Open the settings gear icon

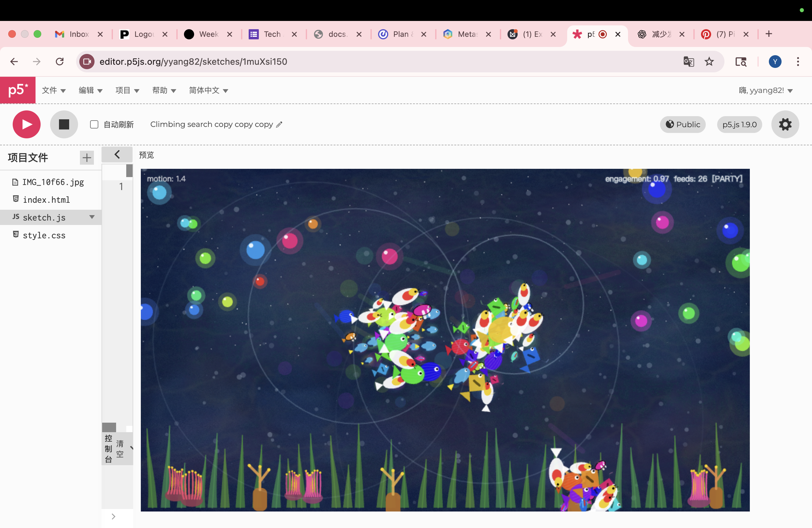click(785, 124)
